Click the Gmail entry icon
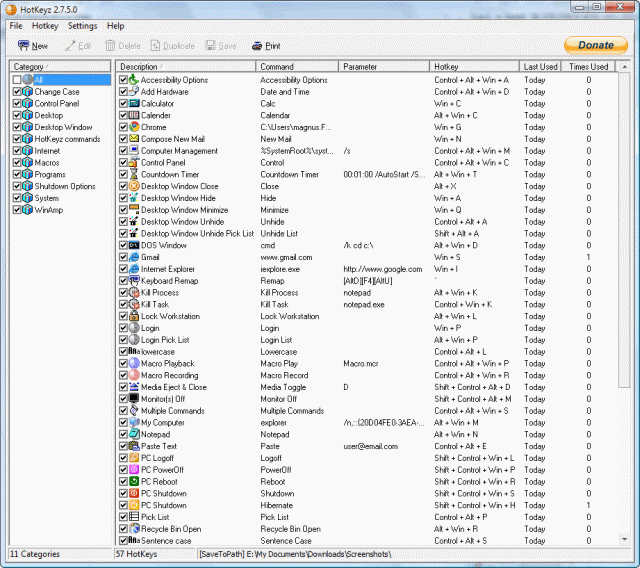The height and width of the screenshot is (568, 640). pyautogui.click(x=134, y=257)
